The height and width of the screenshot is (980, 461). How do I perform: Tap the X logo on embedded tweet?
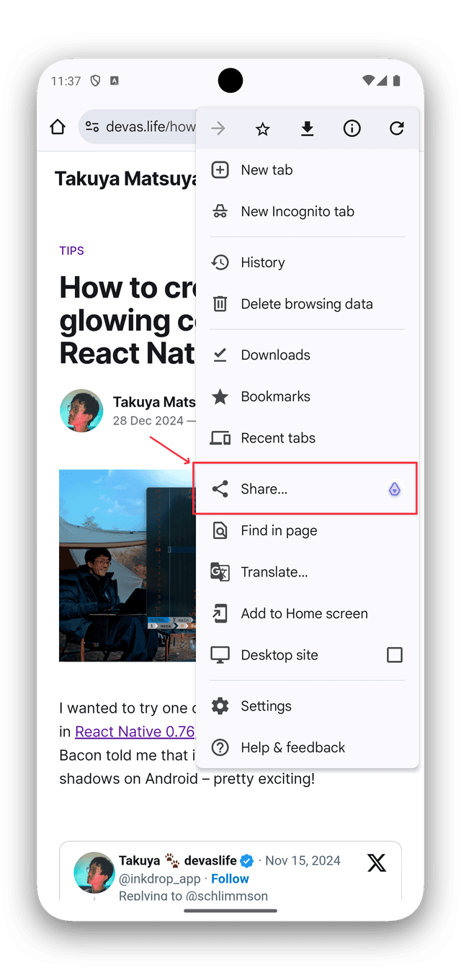click(376, 863)
